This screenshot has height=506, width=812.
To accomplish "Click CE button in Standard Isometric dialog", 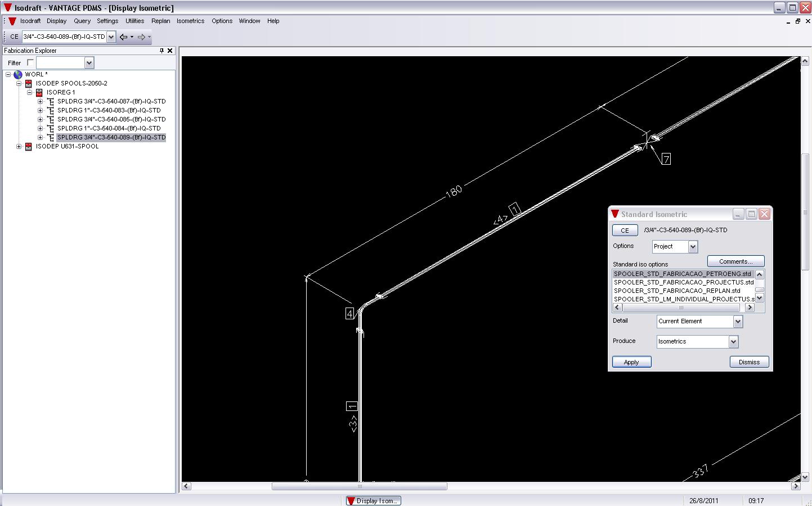I will pos(625,231).
